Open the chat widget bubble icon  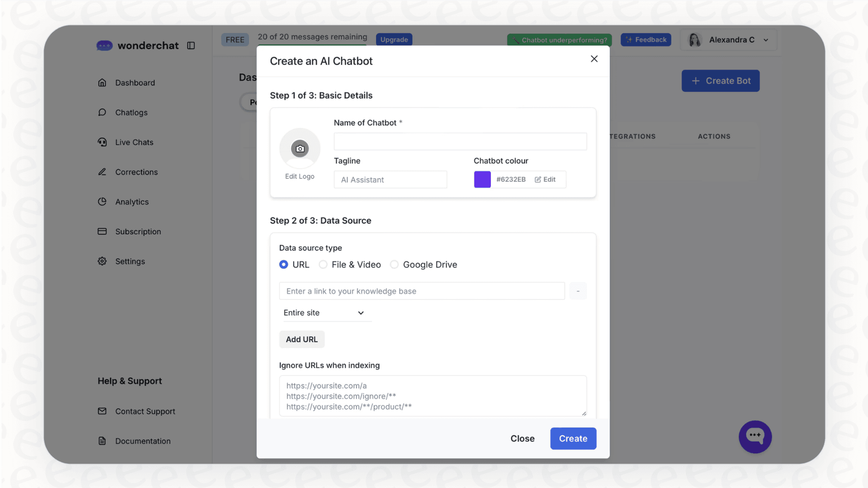755,436
